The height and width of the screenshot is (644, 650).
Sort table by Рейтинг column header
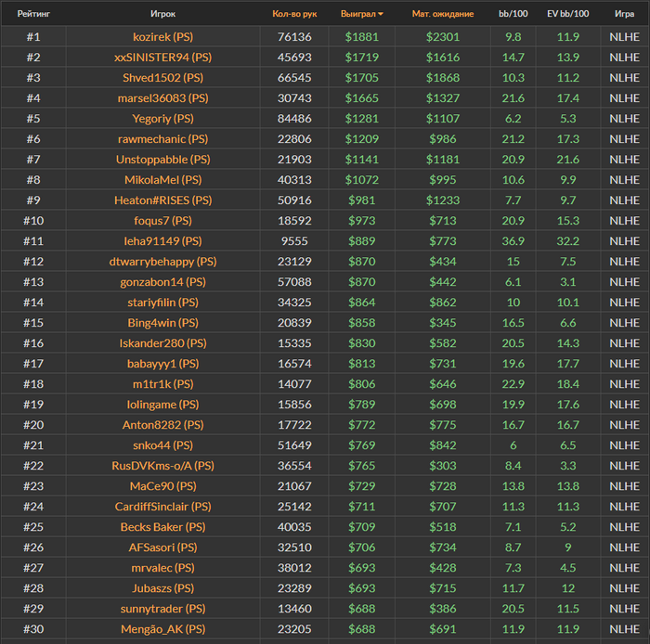[33, 14]
